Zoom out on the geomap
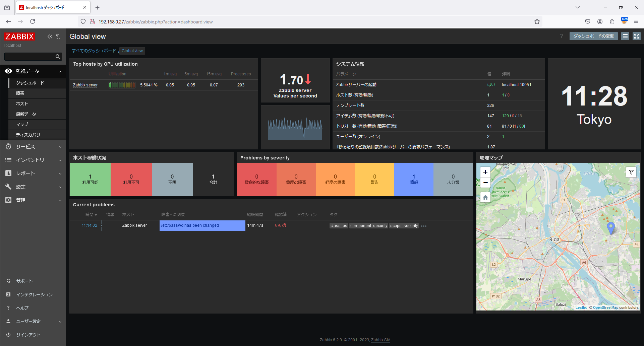Viewport: 644px width, 346px height. [x=485, y=183]
